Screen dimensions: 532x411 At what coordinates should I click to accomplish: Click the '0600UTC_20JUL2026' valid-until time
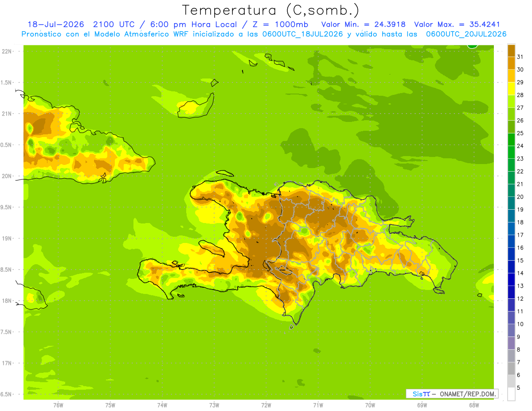click(x=466, y=34)
